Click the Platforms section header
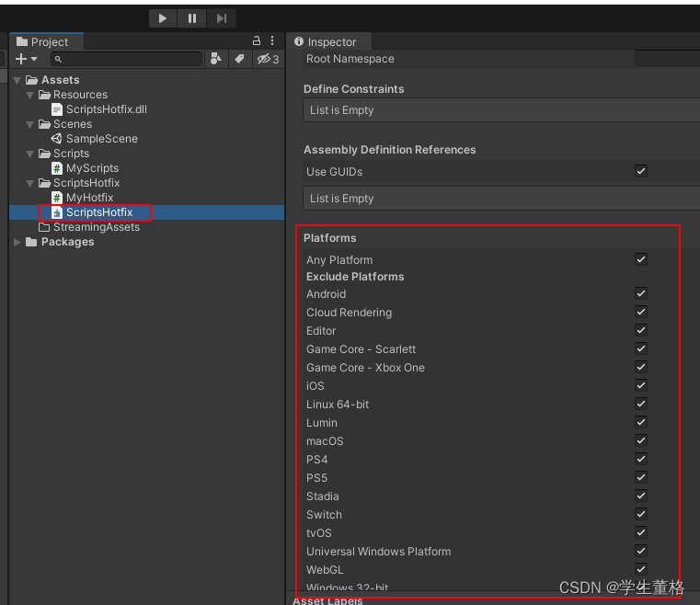 click(330, 238)
